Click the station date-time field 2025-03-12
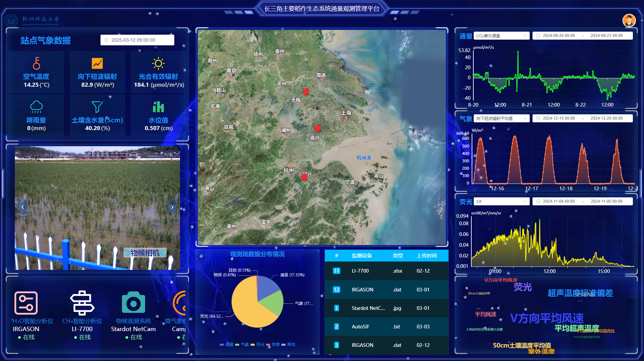The height and width of the screenshot is (361, 644). pyautogui.click(x=137, y=40)
